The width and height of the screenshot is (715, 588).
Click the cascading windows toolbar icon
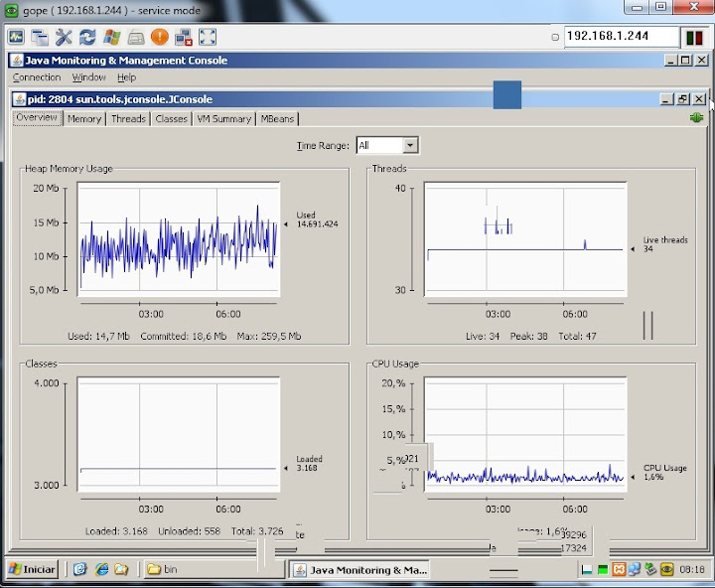40,37
